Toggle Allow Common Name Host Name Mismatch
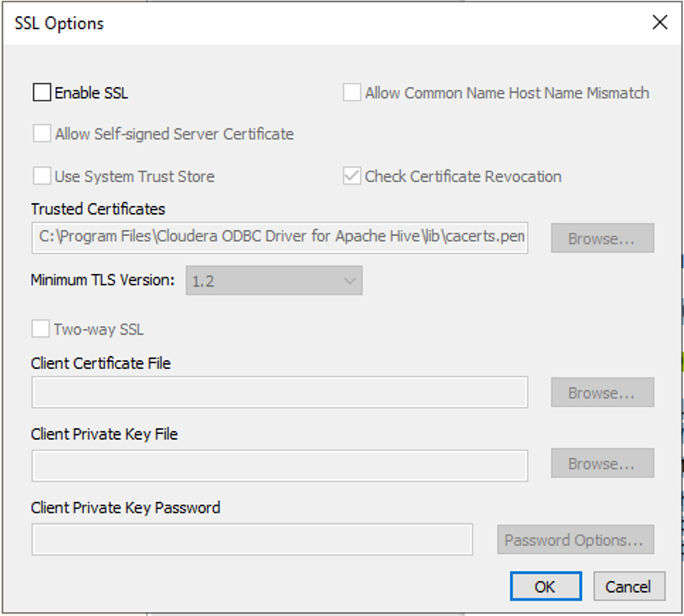Image resolution: width=684 pixels, height=616 pixels. pos(352,93)
